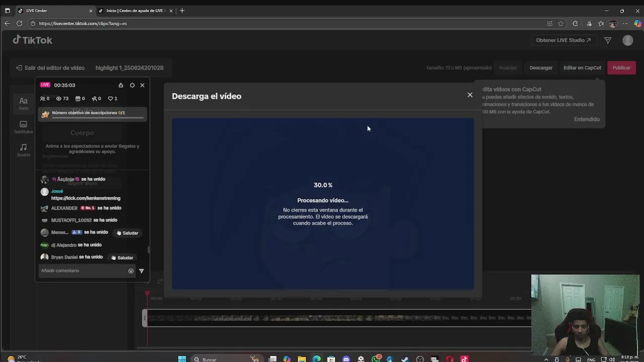Image resolution: width=644 pixels, height=362 pixels.
Task: Select the Texto tool in sidebar
Action: 23,103
